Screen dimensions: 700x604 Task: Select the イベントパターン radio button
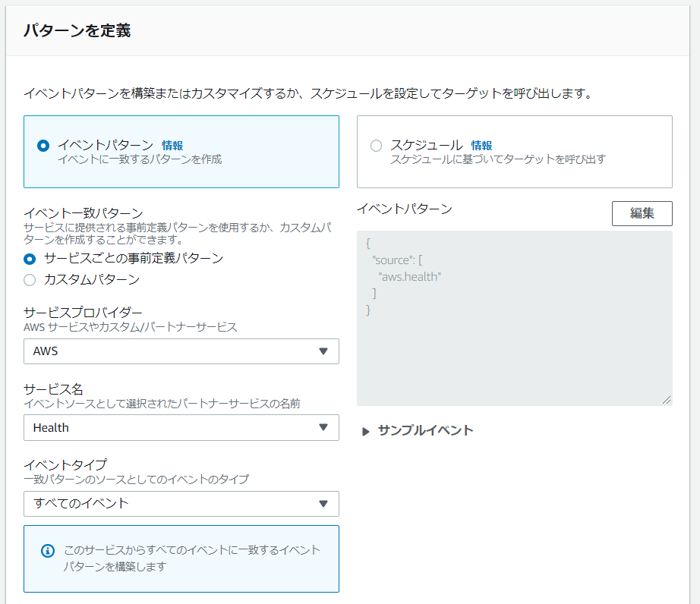tap(43, 146)
